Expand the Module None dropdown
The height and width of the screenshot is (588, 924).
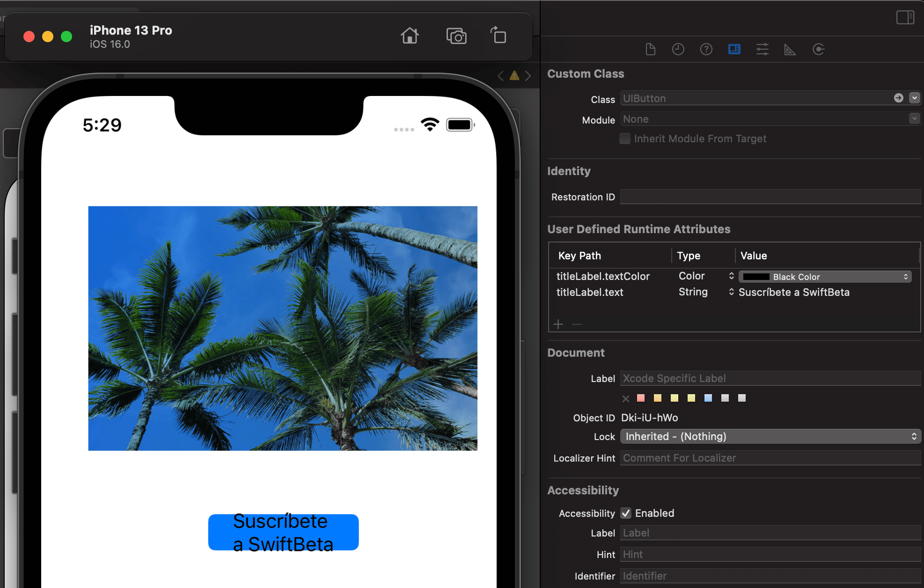click(x=914, y=118)
